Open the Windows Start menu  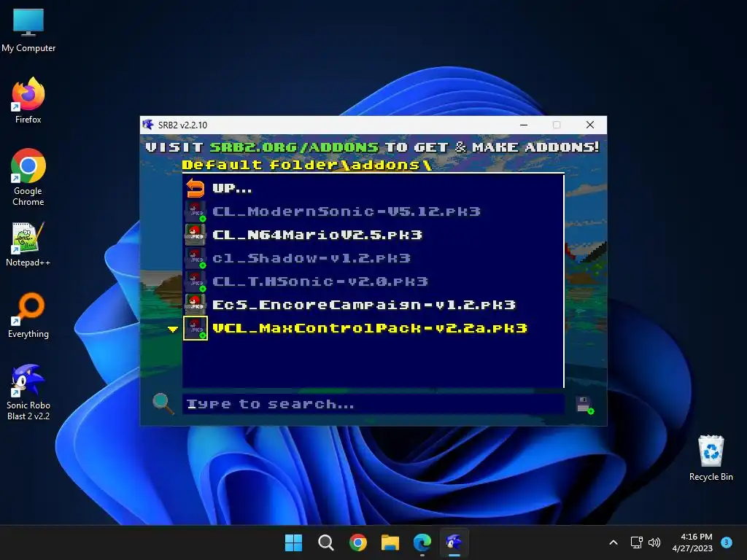293,542
